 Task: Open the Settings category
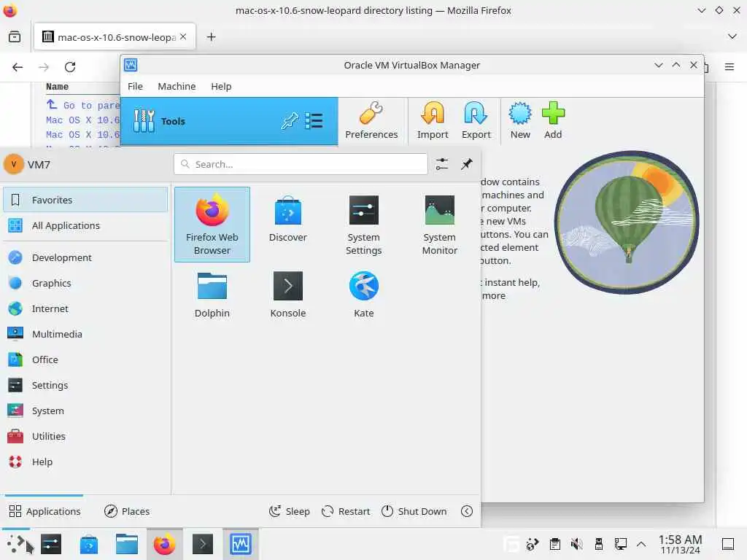[86, 385]
